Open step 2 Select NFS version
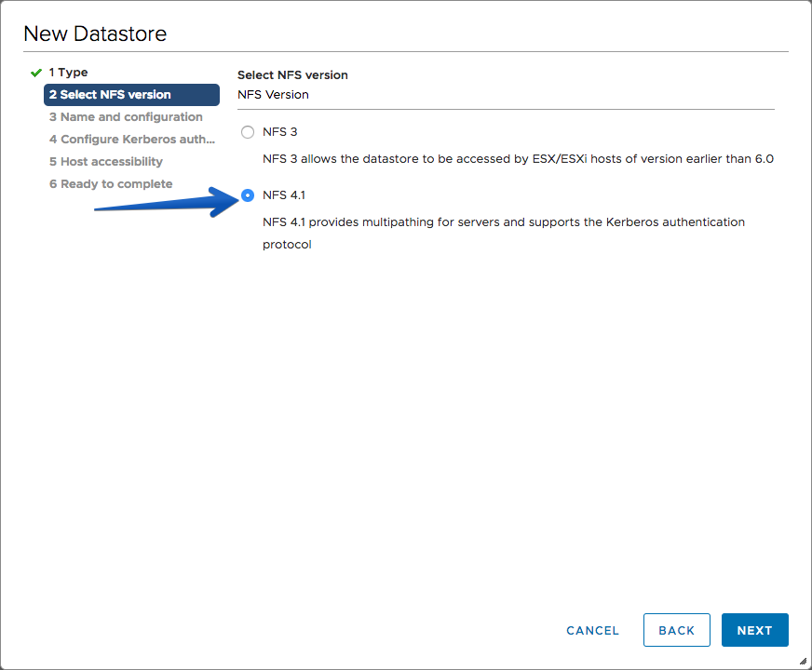 [x=131, y=95]
